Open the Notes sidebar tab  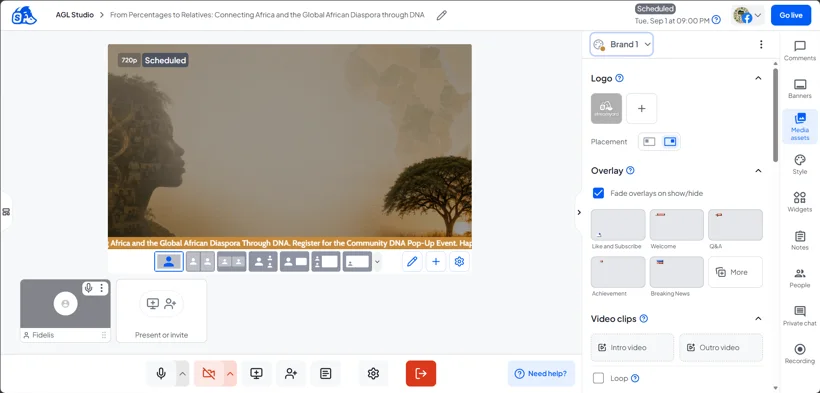tap(800, 240)
